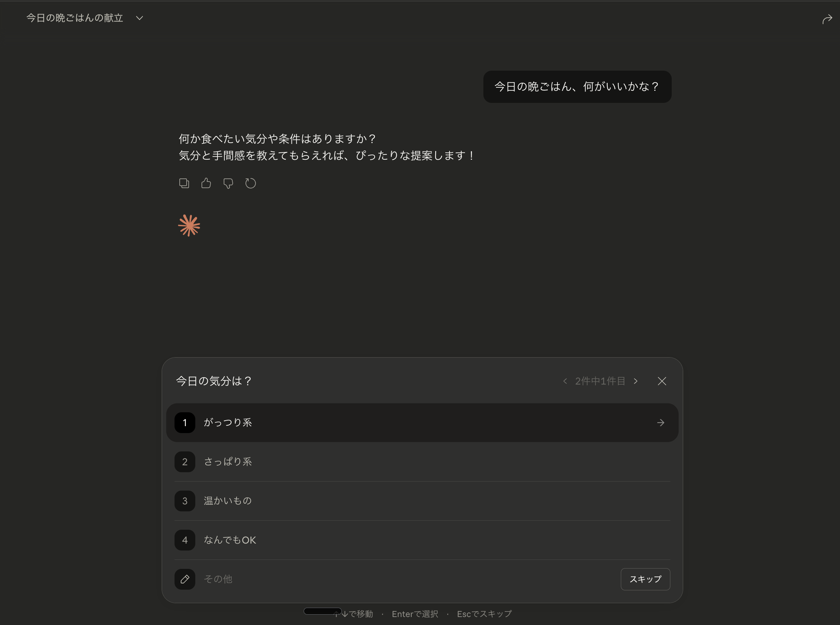Click the thumbs up feedback icon
Viewport: 840px width, 625px height.
click(206, 183)
